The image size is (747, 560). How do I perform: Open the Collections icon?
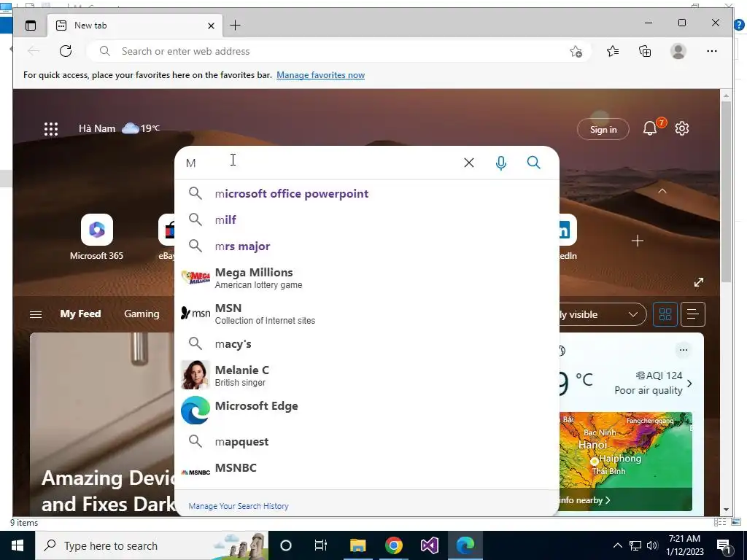point(645,51)
